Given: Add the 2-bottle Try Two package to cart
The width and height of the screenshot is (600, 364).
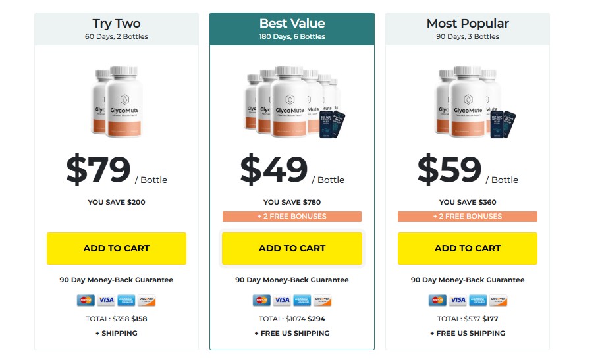Looking at the screenshot, I should coord(117,249).
